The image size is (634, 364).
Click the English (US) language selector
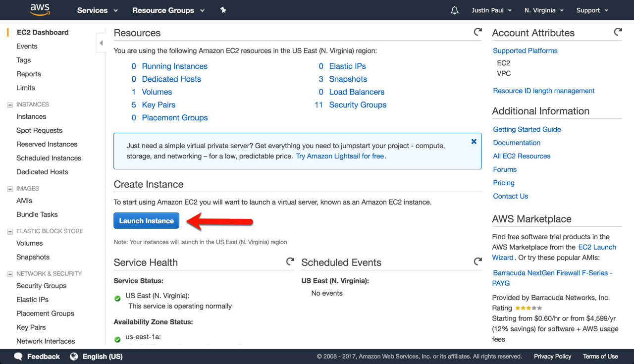pyautogui.click(x=103, y=357)
